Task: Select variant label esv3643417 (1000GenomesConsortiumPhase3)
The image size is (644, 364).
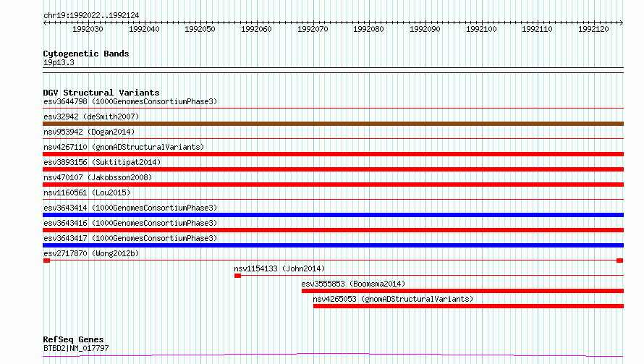Action: tap(130, 238)
